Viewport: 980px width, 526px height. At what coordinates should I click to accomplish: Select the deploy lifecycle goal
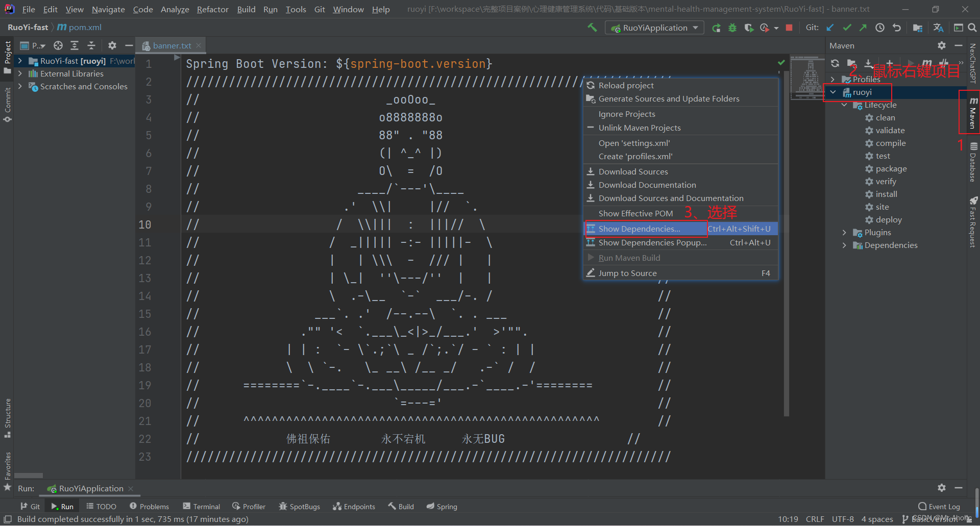(889, 220)
